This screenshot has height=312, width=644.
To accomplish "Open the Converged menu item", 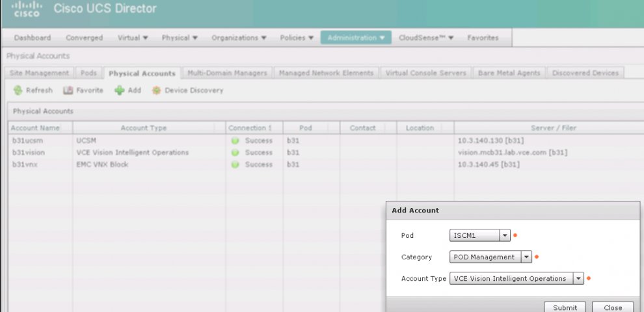I will tap(84, 38).
